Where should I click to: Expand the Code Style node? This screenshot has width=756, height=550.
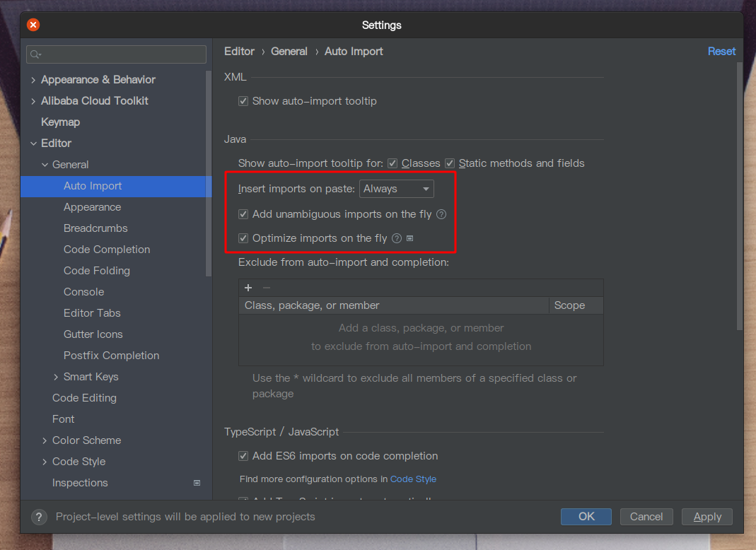[45, 462]
